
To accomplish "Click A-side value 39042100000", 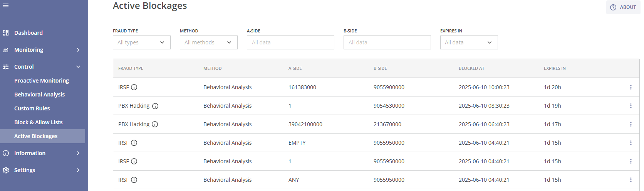I will pos(305,124).
